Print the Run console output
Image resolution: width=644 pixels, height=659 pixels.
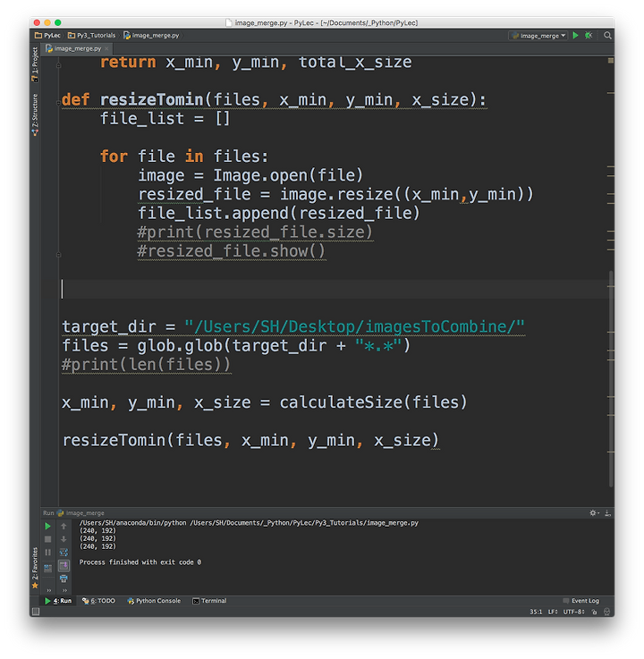pyautogui.click(x=64, y=579)
